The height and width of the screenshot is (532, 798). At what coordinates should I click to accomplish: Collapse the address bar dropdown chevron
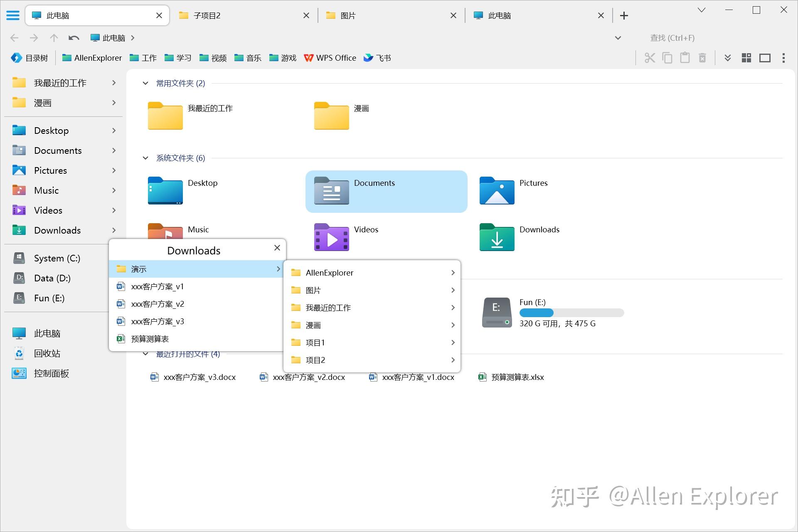tap(618, 38)
